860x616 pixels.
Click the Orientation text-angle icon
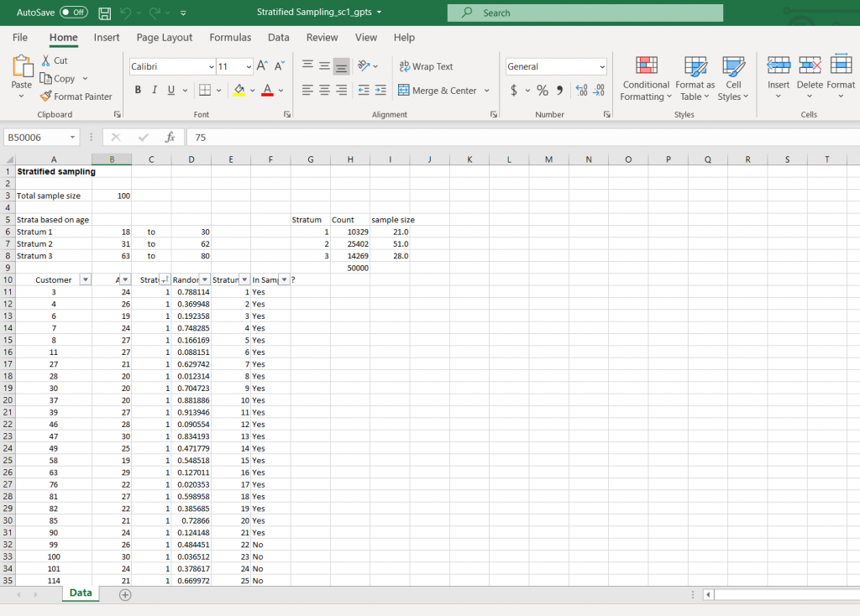(364, 65)
